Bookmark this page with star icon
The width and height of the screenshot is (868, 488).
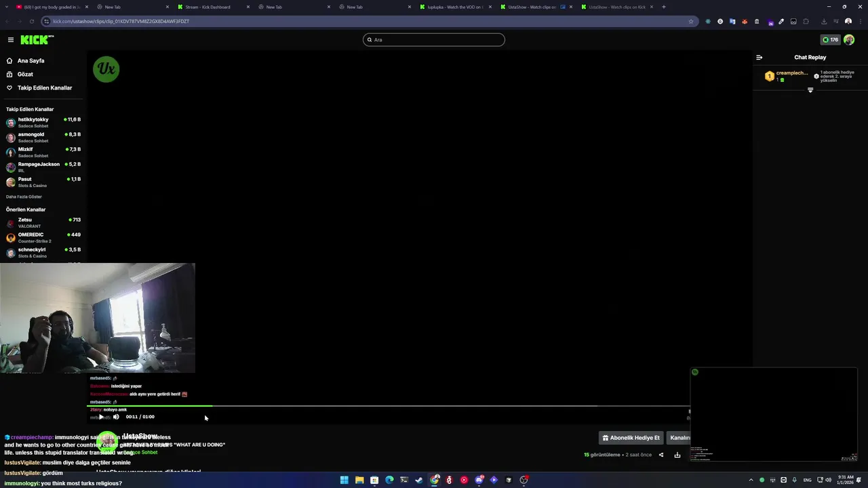[691, 21]
